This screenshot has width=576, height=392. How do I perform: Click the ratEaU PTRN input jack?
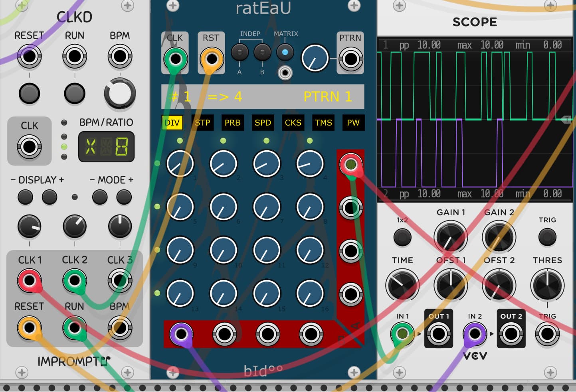tap(350, 59)
